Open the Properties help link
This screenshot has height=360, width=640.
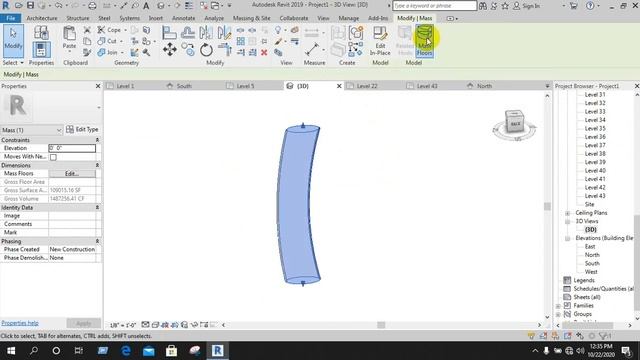(20, 323)
